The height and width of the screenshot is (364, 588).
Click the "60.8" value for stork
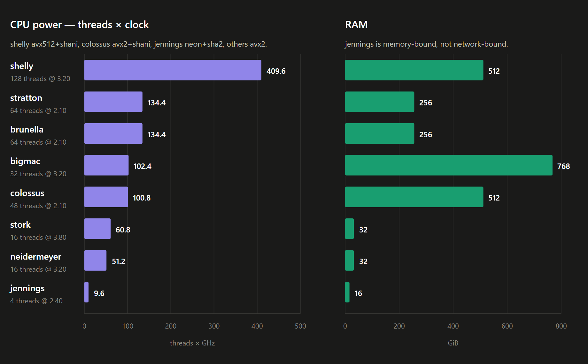point(123,230)
